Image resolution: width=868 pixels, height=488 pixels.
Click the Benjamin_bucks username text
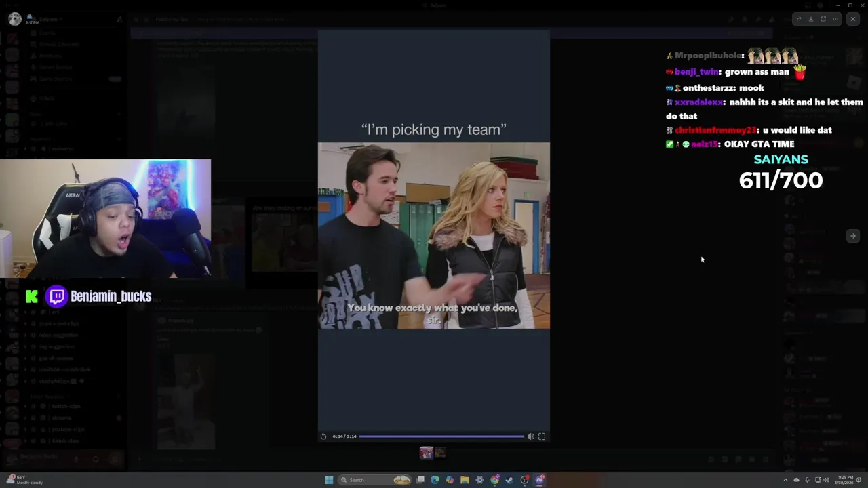(x=111, y=296)
